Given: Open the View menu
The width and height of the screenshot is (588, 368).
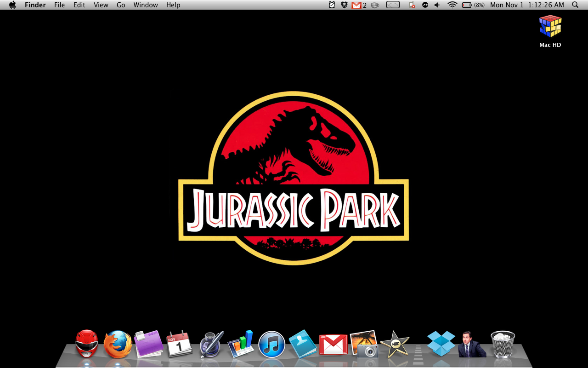Looking at the screenshot, I should coord(101,5).
